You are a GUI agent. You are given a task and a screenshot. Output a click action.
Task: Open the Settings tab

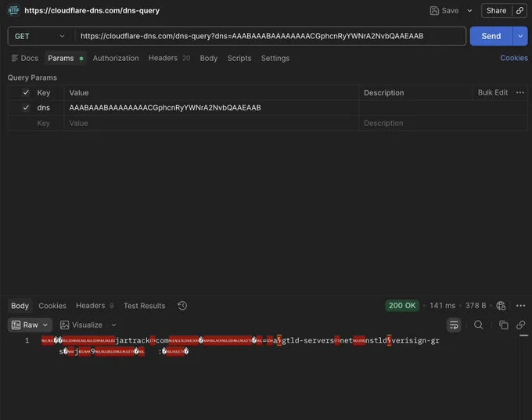(x=275, y=58)
